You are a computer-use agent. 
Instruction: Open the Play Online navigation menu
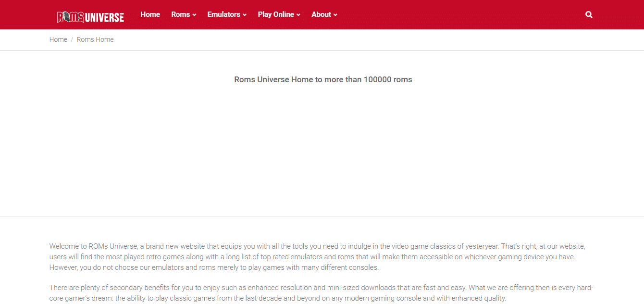279,14
